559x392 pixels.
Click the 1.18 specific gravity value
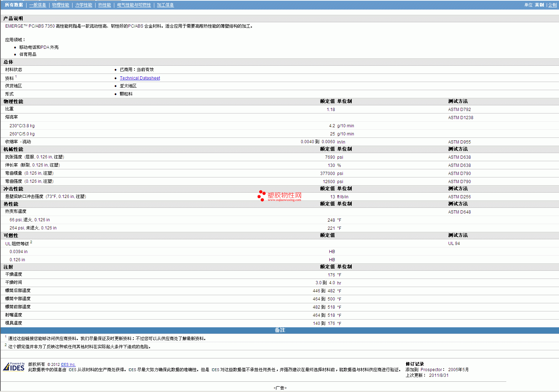click(x=331, y=110)
